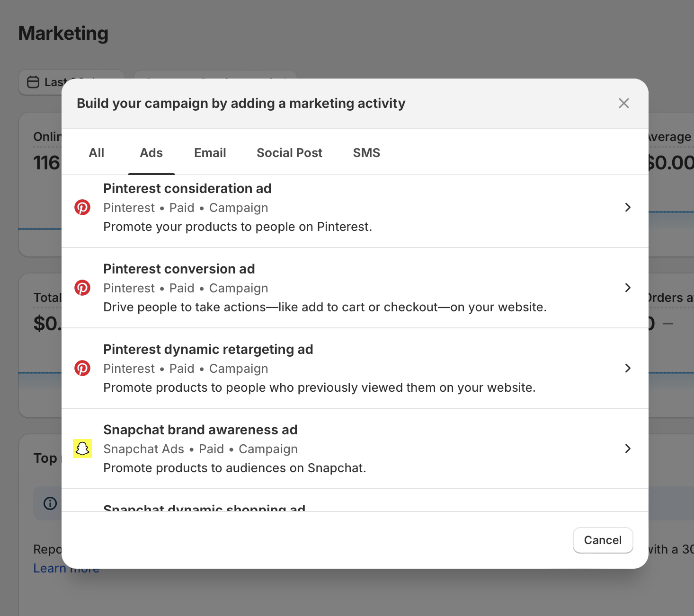Click the Pinterest logo beside consideration ad

(x=82, y=207)
